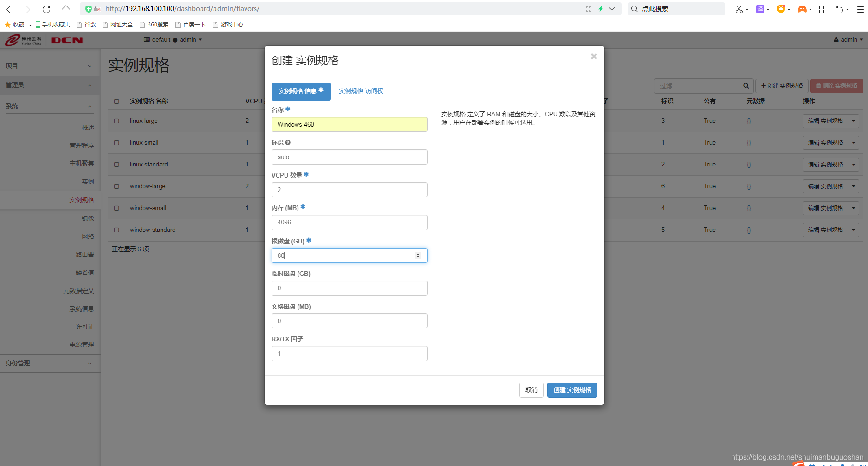Open the browser home page icon
The width and height of the screenshot is (868, 466).
pyautogui.click(x=66, y=9)
